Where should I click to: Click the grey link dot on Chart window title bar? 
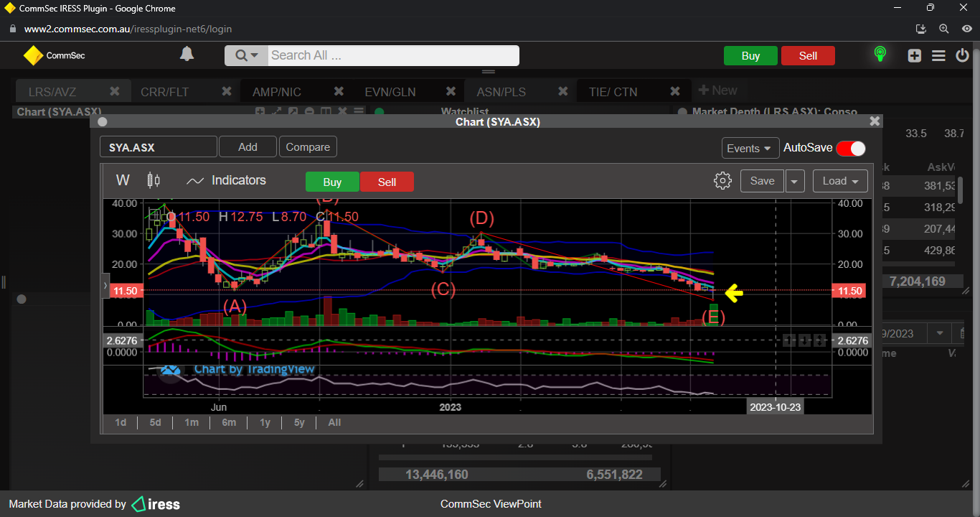102,122
